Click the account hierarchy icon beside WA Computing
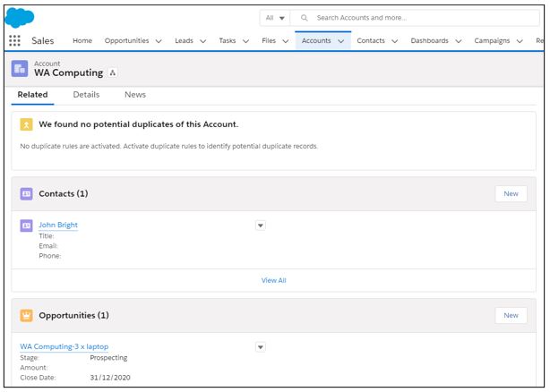The image size is (550, 392). coord(113,73)
